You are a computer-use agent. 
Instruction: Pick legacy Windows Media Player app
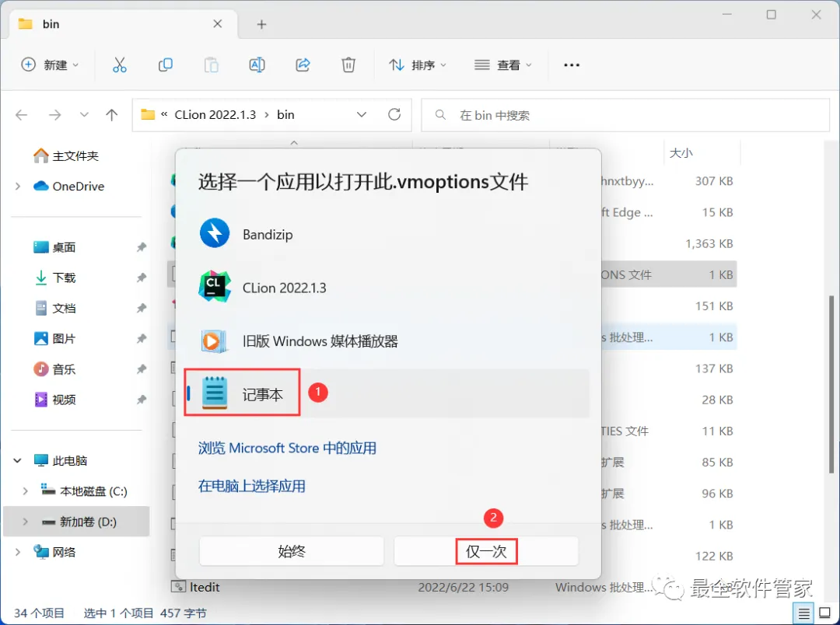click(x=320, y=341)
